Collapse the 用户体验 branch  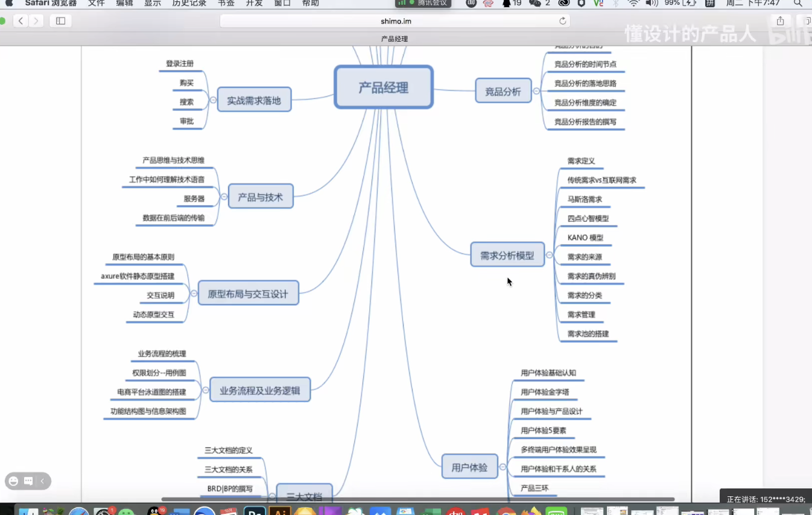click(x=503, y=467)
